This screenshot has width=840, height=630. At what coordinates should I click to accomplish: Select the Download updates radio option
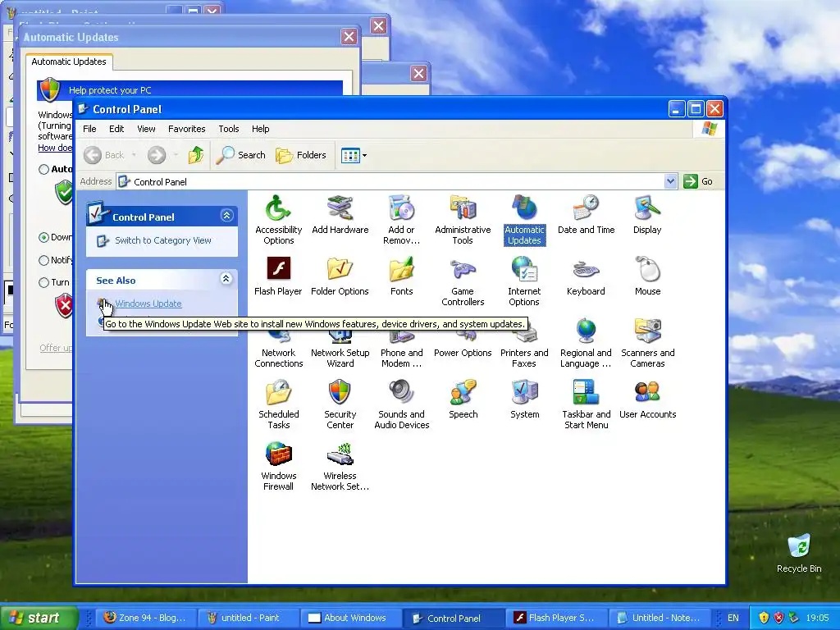point(44,237)
